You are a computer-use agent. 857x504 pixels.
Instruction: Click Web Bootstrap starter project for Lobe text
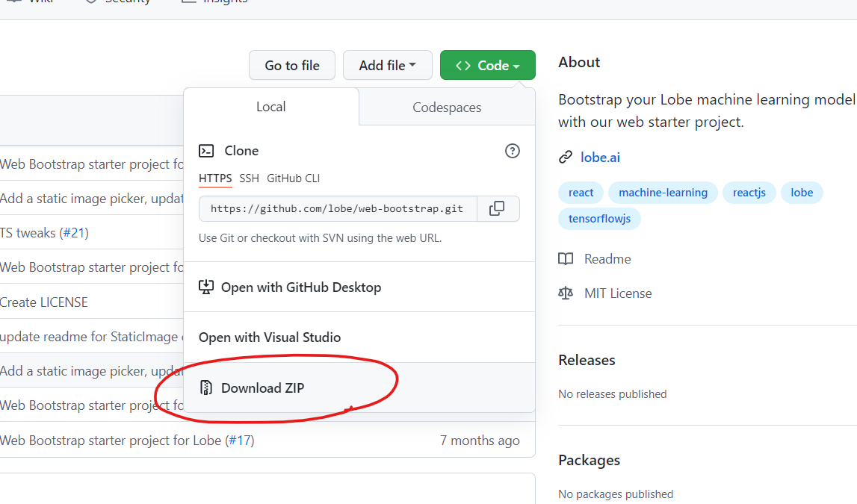pyautogui.click(x=111, y=440)
